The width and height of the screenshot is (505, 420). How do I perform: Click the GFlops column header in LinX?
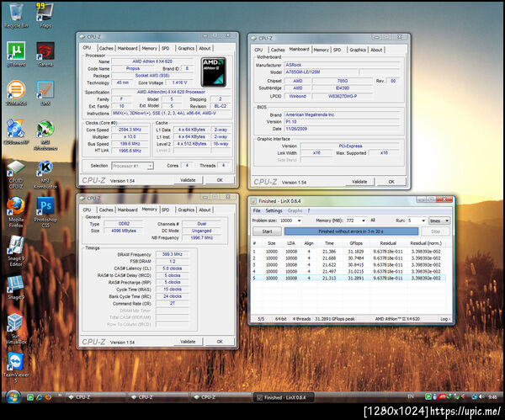[x=356, y=243]
